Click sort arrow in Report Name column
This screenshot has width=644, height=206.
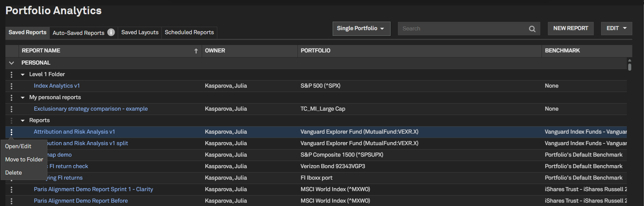coord(196,51)
